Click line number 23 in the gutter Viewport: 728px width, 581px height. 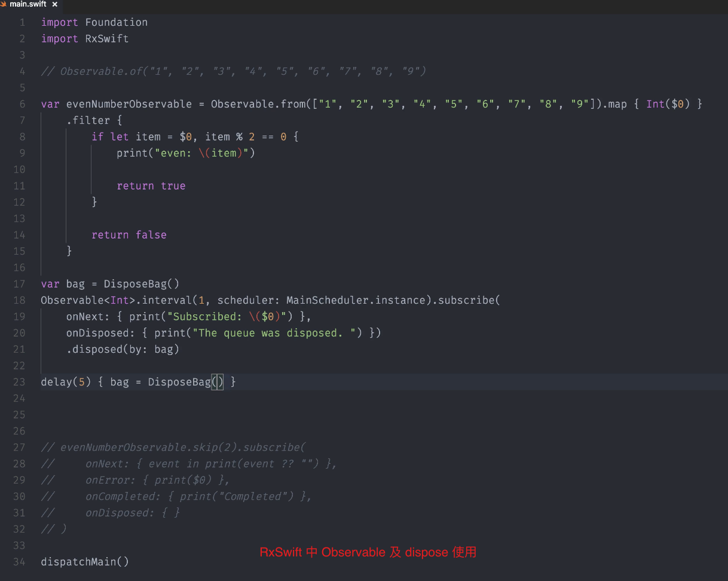pyautogui.click(x=19, y=382)
